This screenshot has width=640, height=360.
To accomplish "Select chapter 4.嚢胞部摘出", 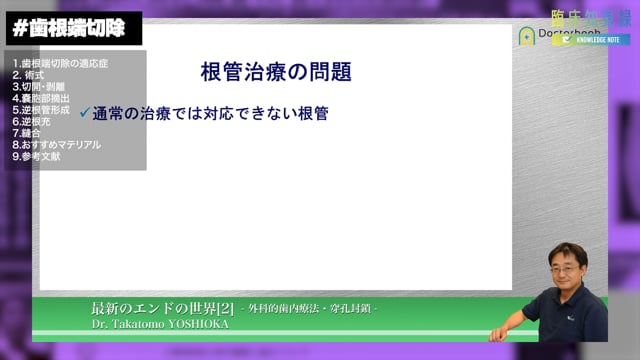I will click(x=41, y=98).
